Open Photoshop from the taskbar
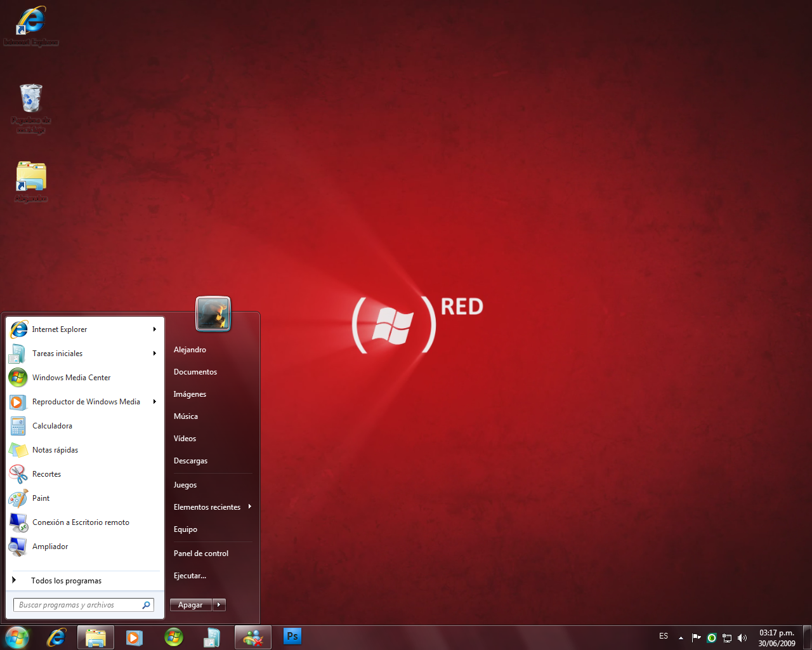The height and width of the screenshot is (650, 812). pyautogui.click(x=292, y=637)
